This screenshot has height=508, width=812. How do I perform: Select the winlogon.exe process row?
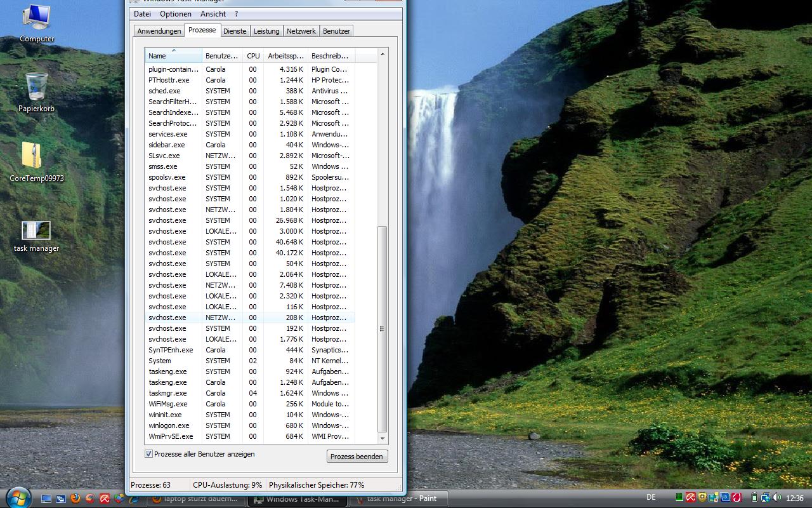pos(249,425)
